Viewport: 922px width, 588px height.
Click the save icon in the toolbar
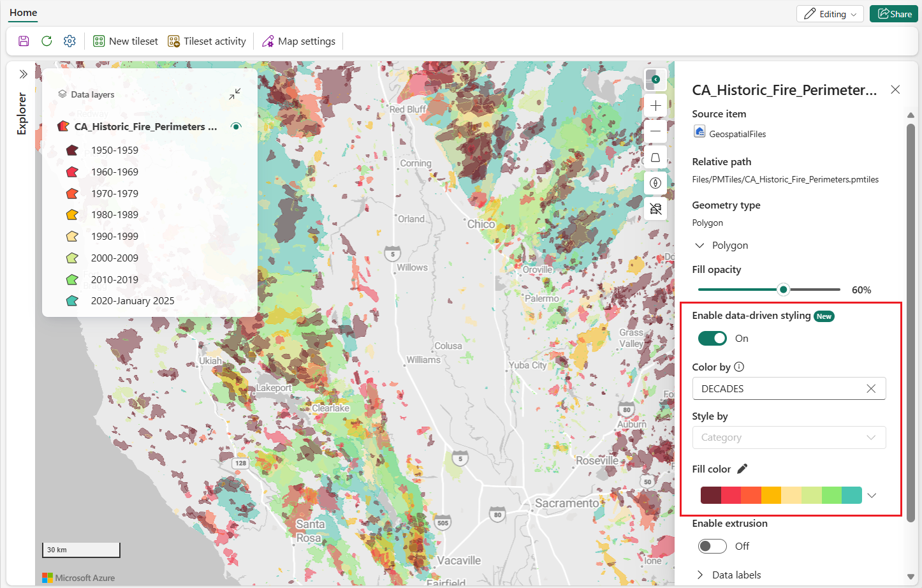[x=24, y=41]
